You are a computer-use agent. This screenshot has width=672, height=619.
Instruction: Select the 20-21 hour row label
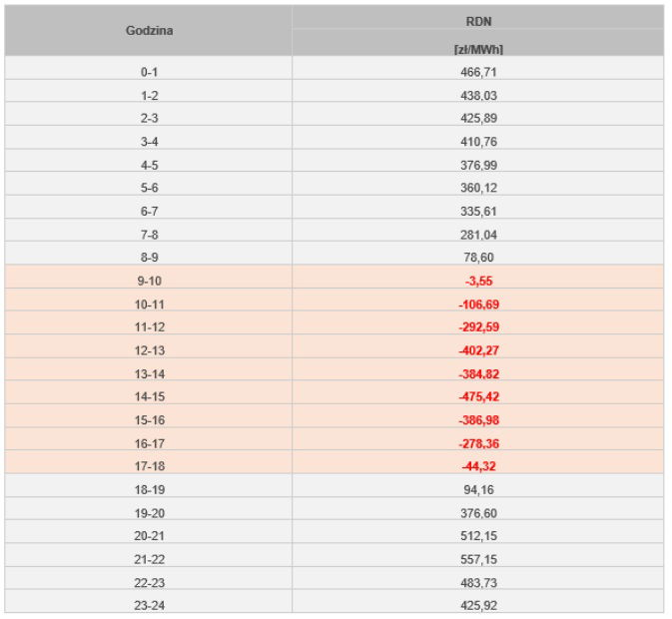(x=149, y=535)
